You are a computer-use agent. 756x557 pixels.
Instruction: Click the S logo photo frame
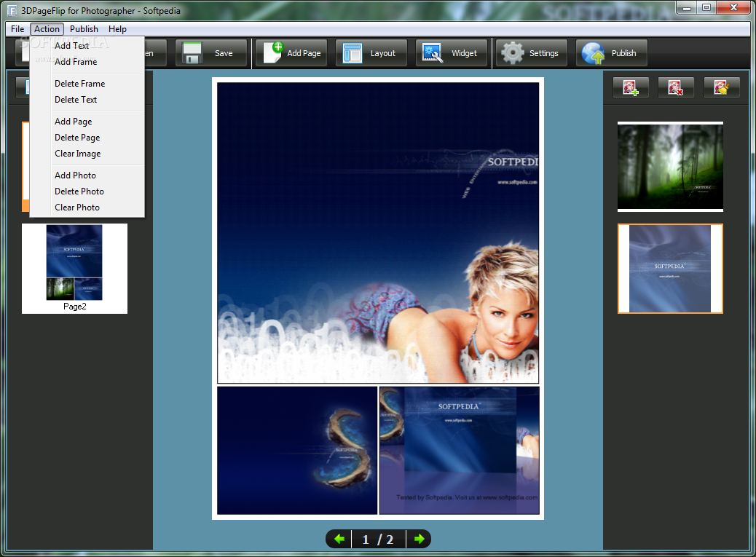click(297, 451)
